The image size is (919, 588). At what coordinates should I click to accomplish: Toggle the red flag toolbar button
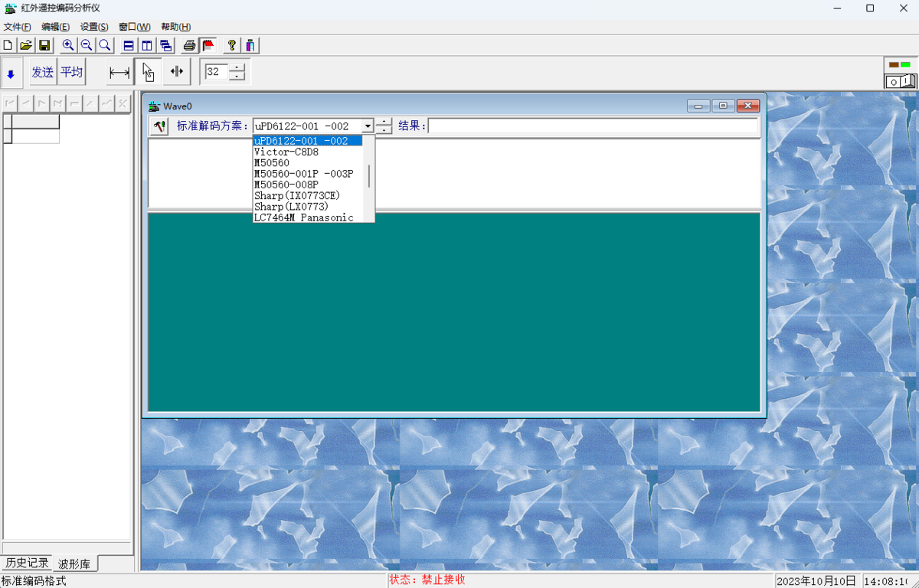pos(208,45)
